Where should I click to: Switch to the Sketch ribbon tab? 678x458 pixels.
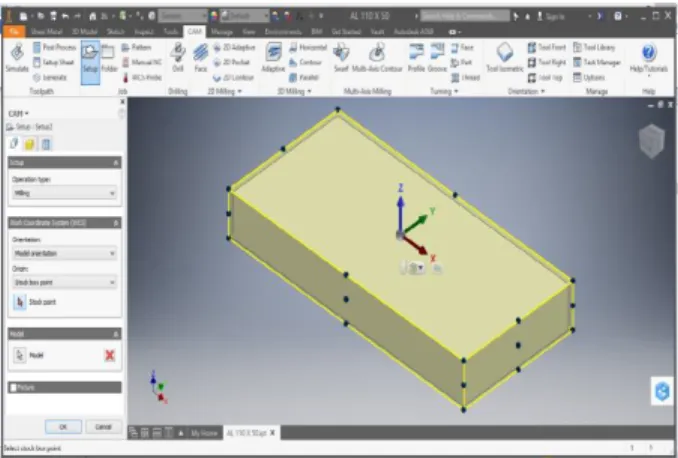click(x=115, y=32)
